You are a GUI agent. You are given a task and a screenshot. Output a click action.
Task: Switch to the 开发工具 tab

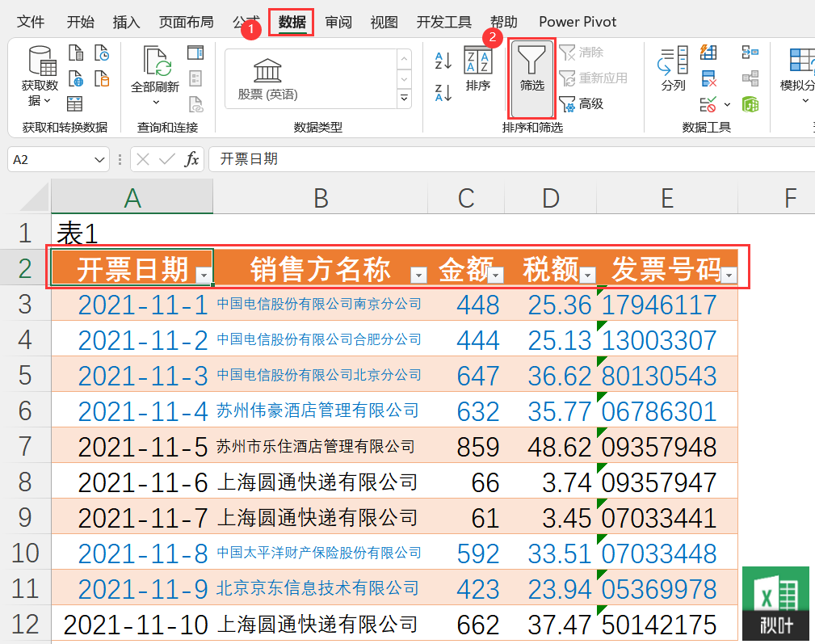point(444,22)
